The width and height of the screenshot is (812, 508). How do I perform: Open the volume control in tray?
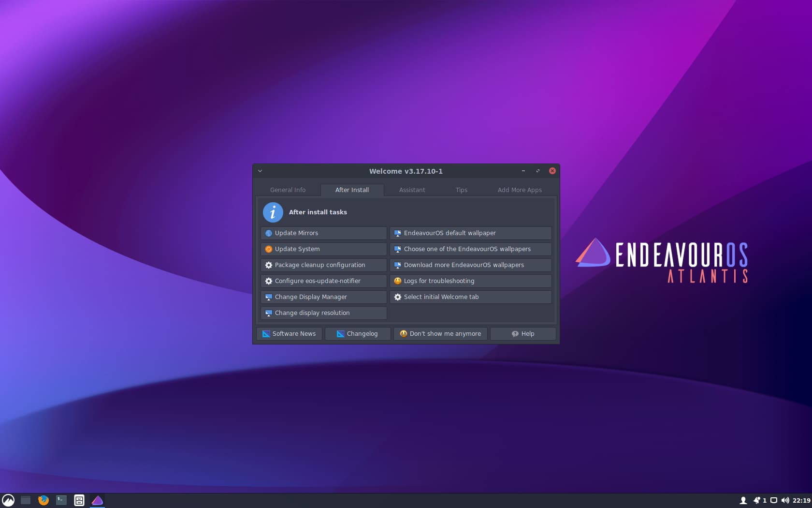point(785,501)
